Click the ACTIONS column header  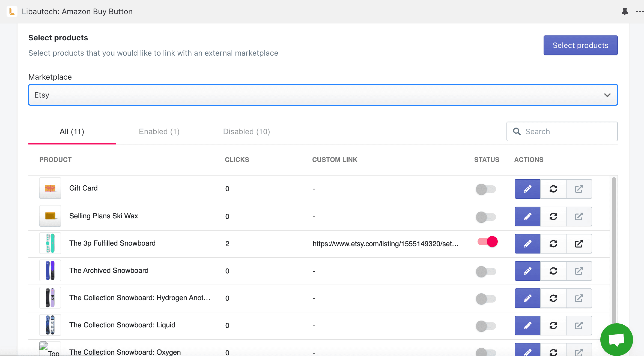[x=529, y=160]
